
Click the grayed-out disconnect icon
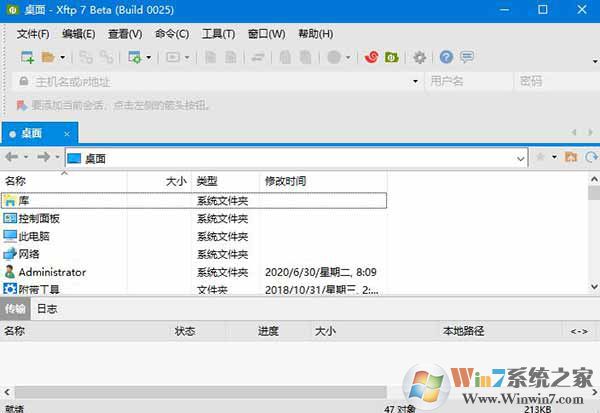tap(106, 57)
